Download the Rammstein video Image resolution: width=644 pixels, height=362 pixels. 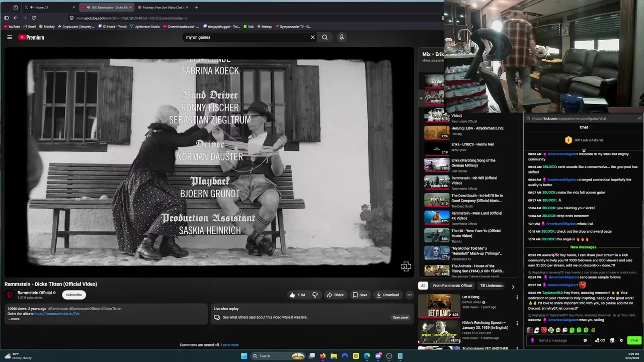[x=387, y=295]
